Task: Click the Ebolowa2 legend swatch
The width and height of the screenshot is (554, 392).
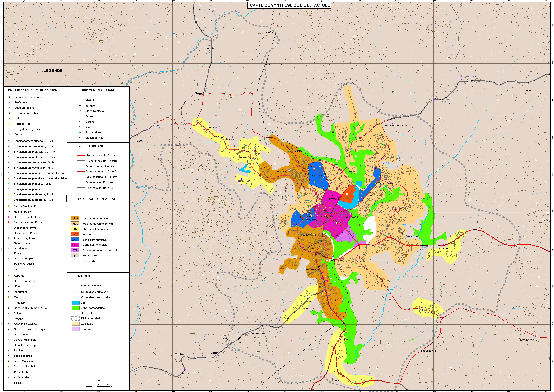Action: tap(76, 324)
